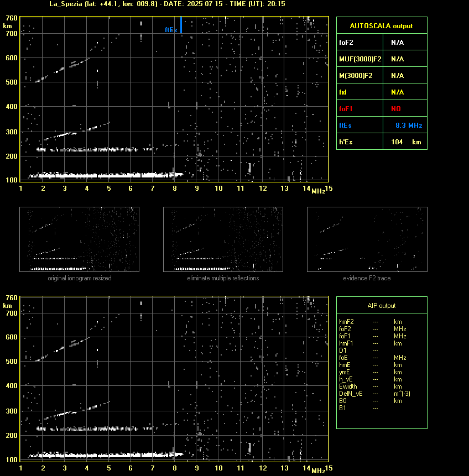This screenshot has width=469, height=476.
Task: Select the 'evidence F2 trace' caption
Action: pyautogui.click(x=367, y=278)
